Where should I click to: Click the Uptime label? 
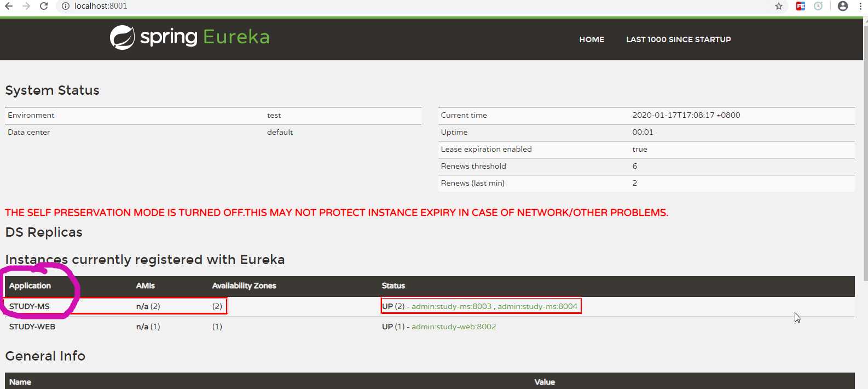tap(454, 132)
